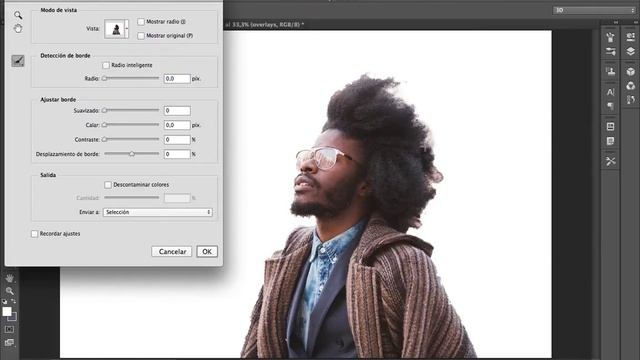This screenshot has width=640, height=360.
Task: Select the Hand tool in Refine Edge dialog
Action: point(18,29)
